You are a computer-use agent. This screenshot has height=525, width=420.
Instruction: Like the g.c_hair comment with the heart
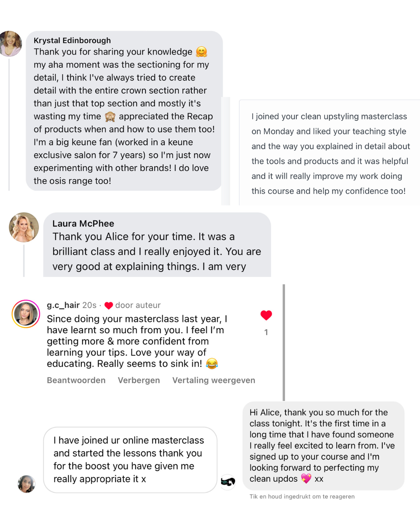click(x=266, y=315)
